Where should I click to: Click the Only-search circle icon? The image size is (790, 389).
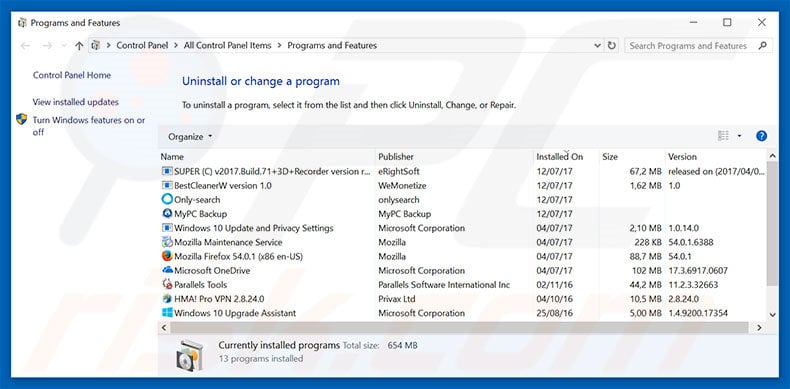[167, 200]
